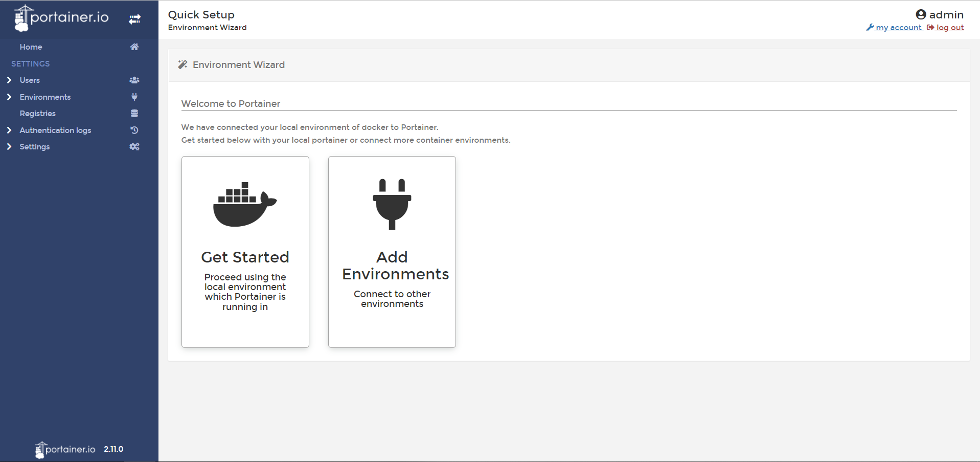Click the Environment Wizard panel heading
This screenshot has height=462, width=980.
(239, 64)
